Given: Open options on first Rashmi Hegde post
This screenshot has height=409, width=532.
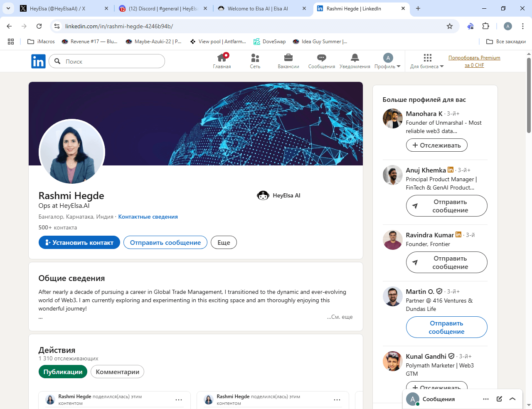Looking at the screenshot, I should [179, 400].
